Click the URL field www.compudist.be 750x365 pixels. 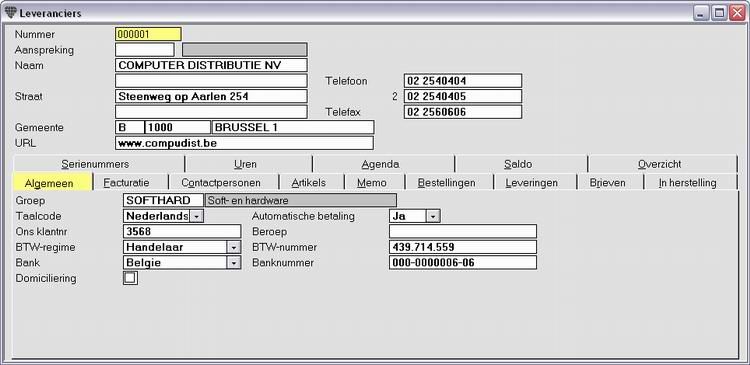click(244, 143)
